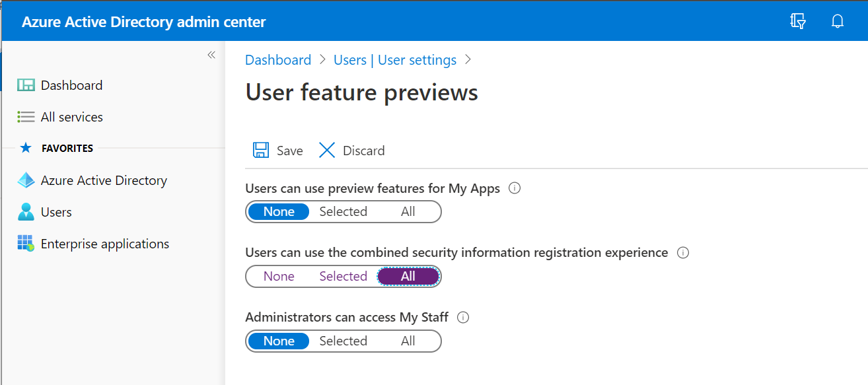Open All services from the sidebar
The image size is (868, 385).
72,117
